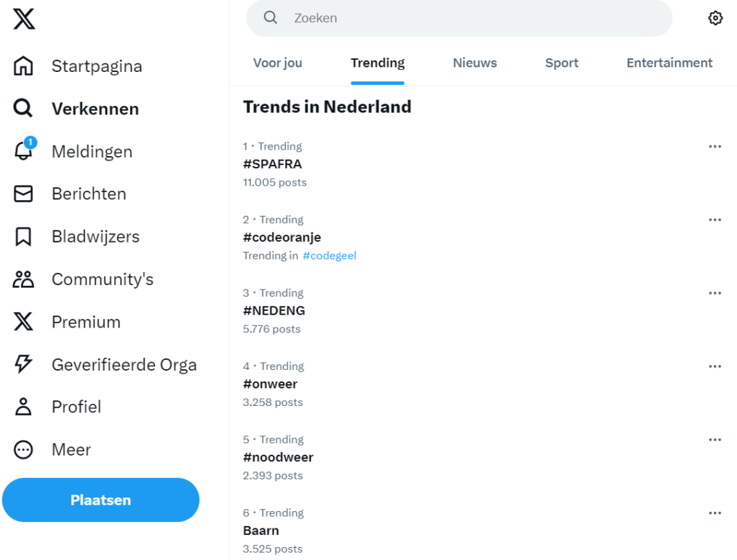
Task: Click the Plaatsen button
Action: click(101, 500)
